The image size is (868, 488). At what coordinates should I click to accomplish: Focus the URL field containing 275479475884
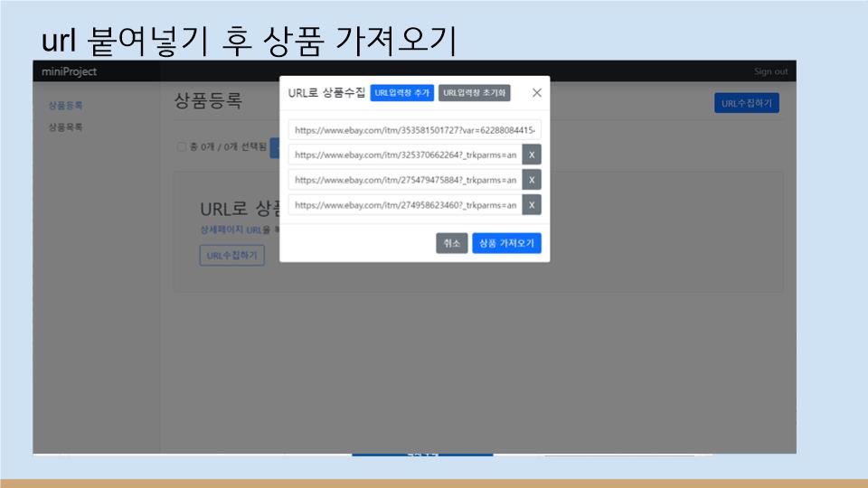pos(405,180)
